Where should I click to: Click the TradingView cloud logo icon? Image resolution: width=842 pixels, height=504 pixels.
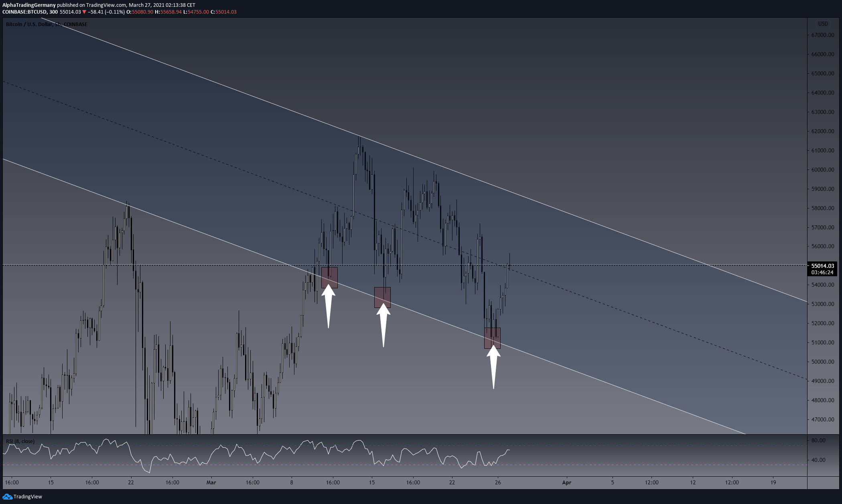pos(7,497)
